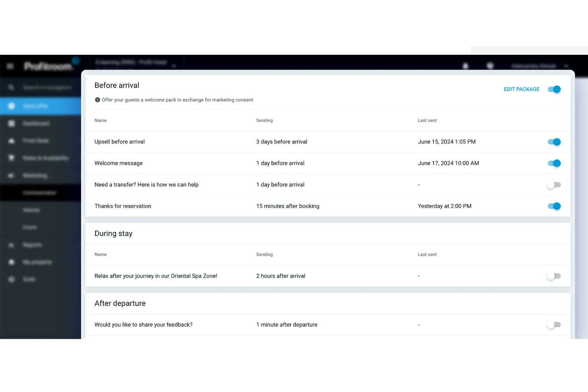This screenshot has width=588, height=392.
Task: Click the search magnifier icon in sidebar
Action: [x=11, y=87]
